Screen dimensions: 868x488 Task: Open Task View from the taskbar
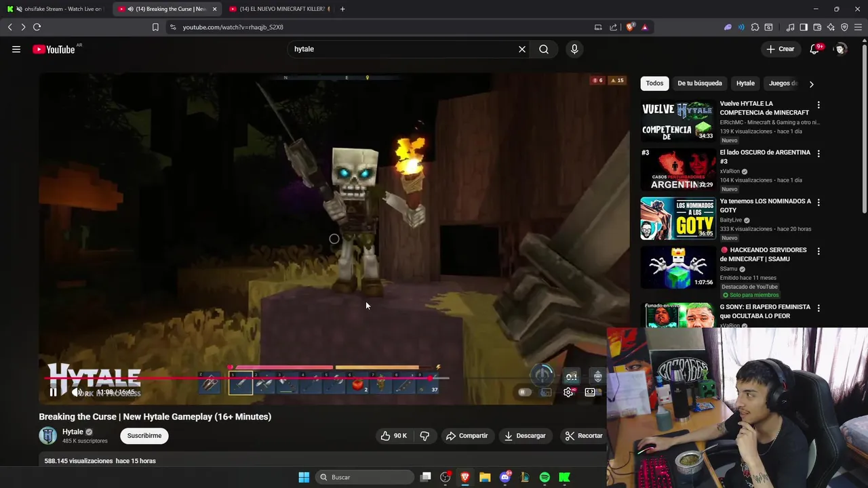pos(425,477)
